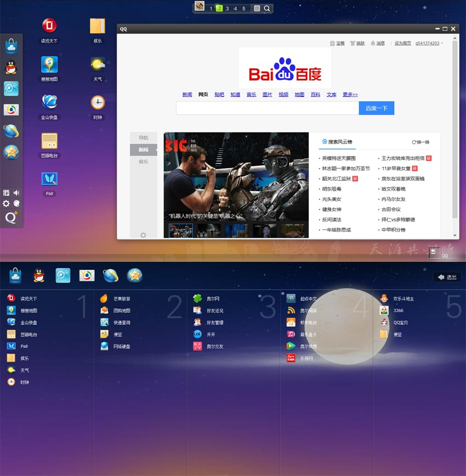Open 3366 in the desktop 5 list
This screenshot has width=466, height=476.
(x=391, y=311)
